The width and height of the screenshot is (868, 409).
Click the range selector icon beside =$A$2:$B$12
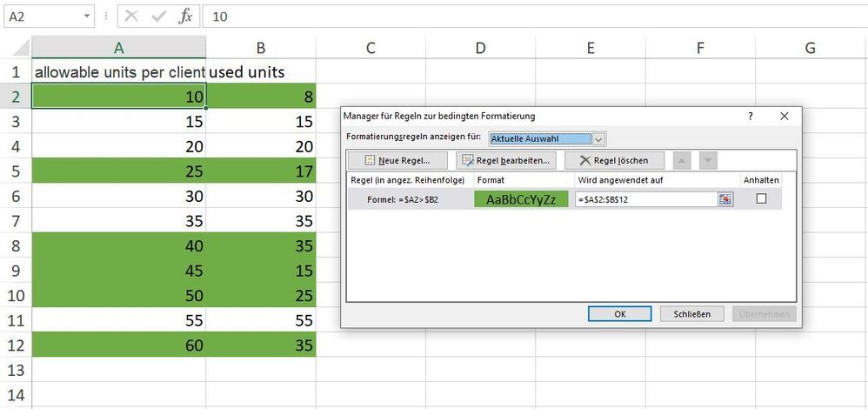pos(725,199)
